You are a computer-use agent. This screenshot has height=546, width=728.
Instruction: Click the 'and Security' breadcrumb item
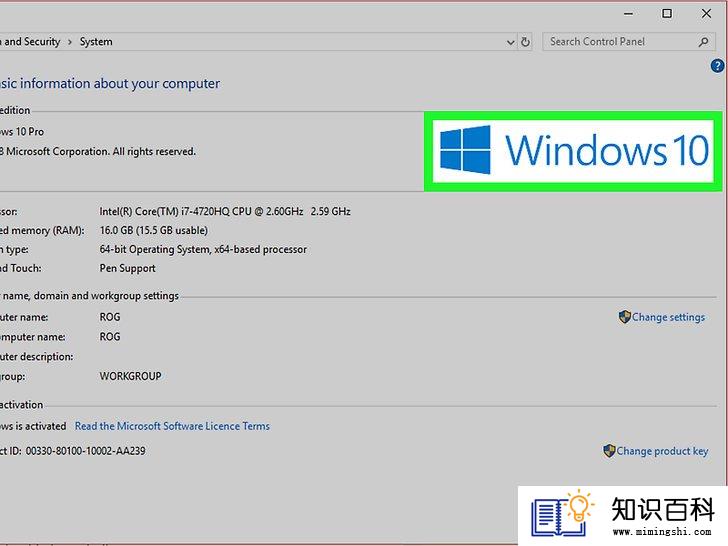coord(30,42)
